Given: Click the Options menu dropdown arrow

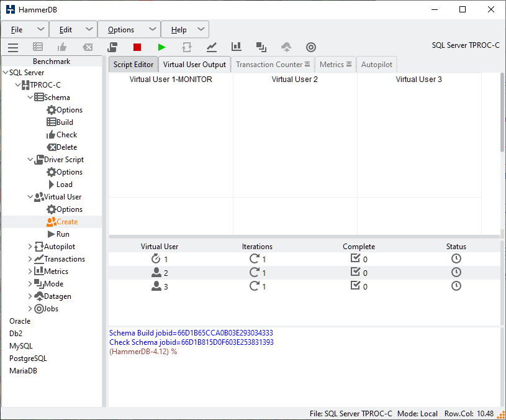Looking at the screenshot, I should point(152,29).
